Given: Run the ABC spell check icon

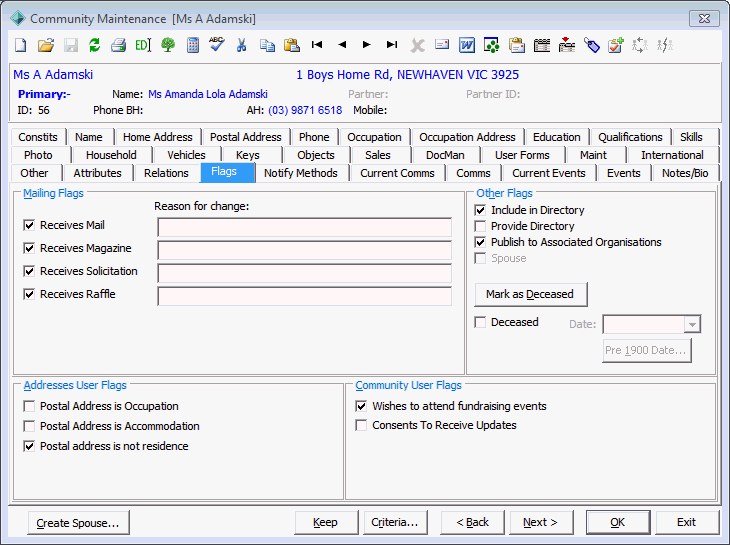Looking at the screenshot, I should tap(216, 44).
